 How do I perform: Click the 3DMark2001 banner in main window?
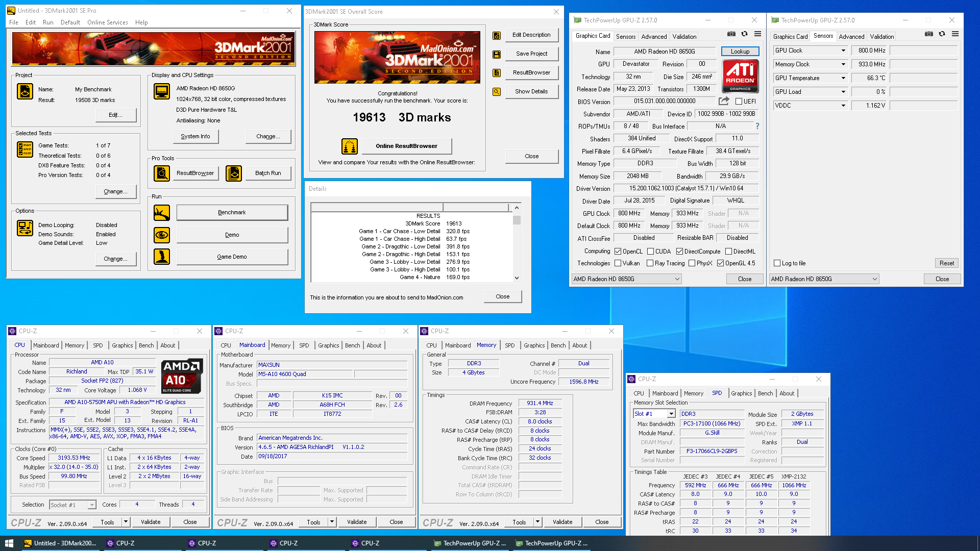tap(154, 49)
